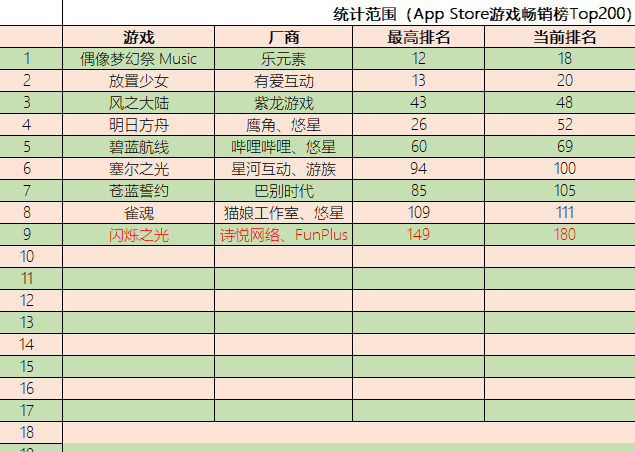Select the cell 紫龙游戏
This screenshot has height=452, width=635.
coord(283,102)
